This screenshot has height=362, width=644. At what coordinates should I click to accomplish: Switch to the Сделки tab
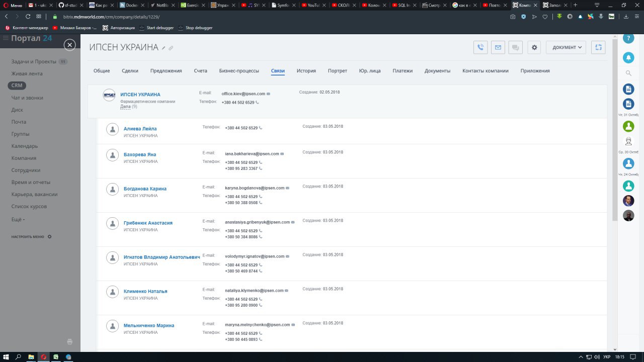click(x=130, y=71)
